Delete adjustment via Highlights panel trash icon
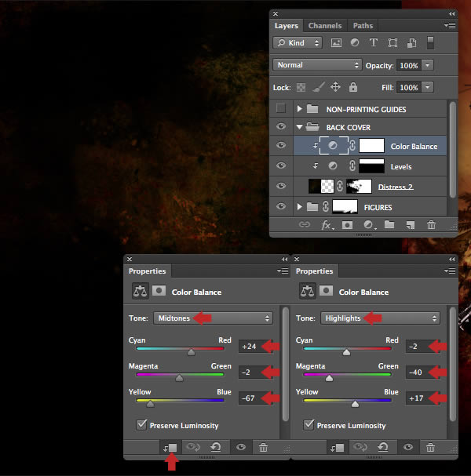Image resolution: width=471 pixels, height=476 pixels. (x=430, y=447)
